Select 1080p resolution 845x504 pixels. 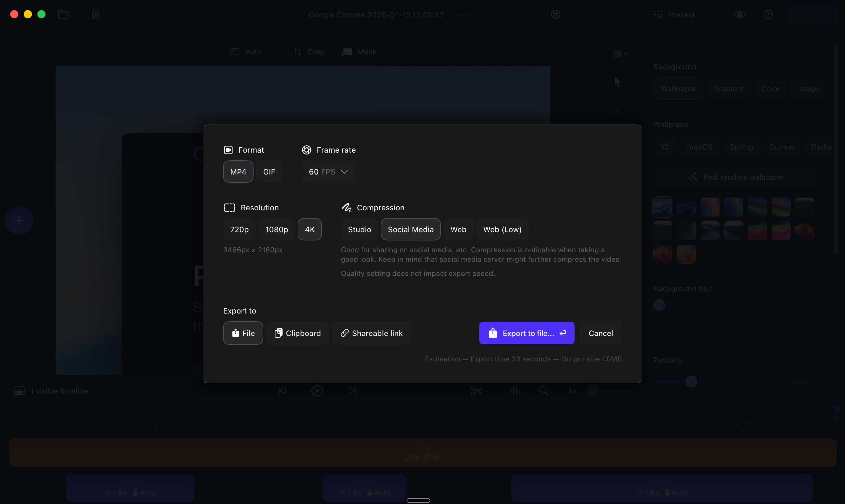tap(276, 229)
